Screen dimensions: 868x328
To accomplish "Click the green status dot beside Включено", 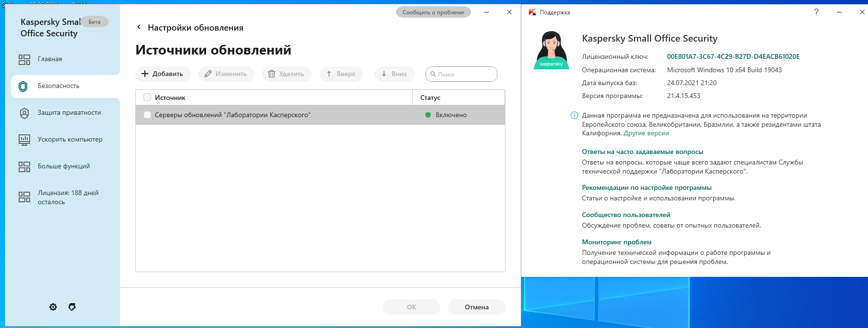I will [x=428, y=115].
